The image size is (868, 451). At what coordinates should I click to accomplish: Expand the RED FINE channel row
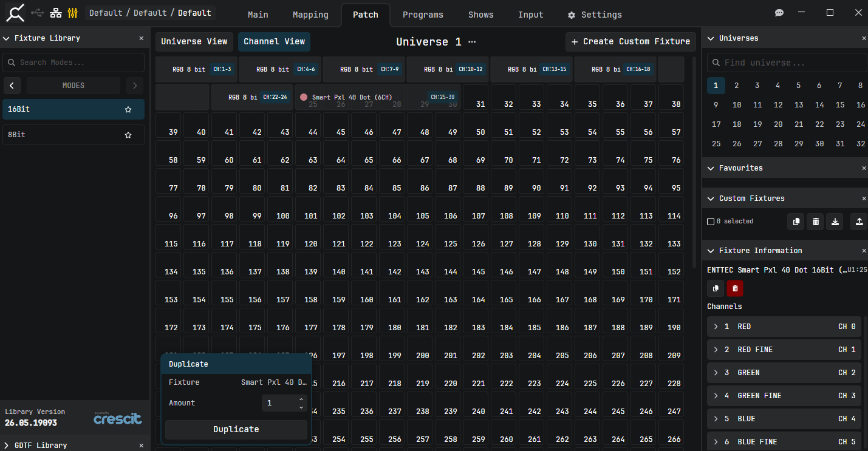pyautogui.click(x=784, y=350)
